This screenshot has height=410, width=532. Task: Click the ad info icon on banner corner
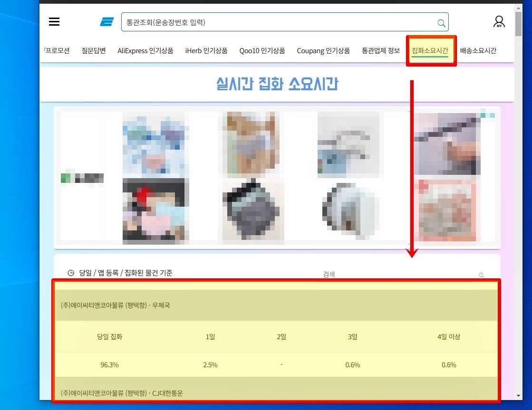coord(488,115)
